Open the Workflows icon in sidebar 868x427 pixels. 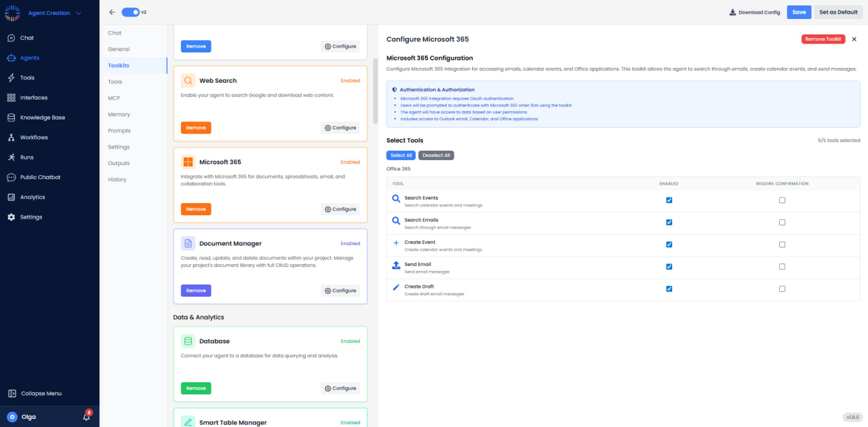tap(12, 137)
